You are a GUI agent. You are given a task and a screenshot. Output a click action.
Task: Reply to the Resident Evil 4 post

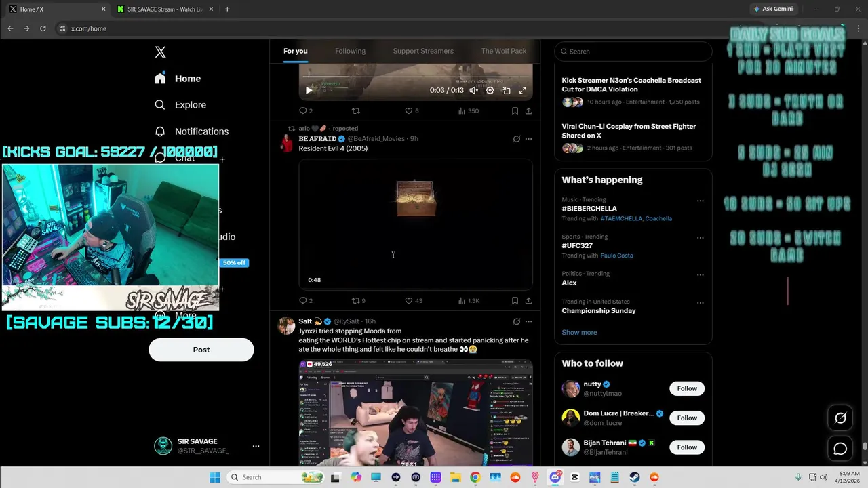pos(306,300)
